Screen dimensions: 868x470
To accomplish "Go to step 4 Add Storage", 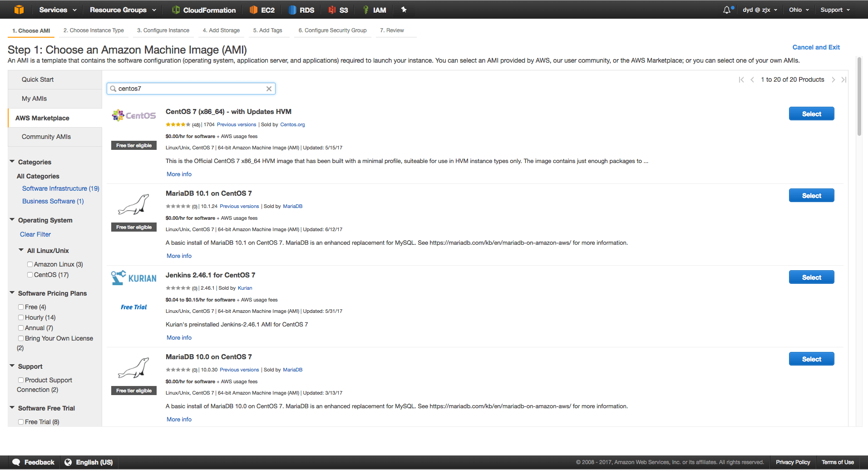I will [221, 30].
